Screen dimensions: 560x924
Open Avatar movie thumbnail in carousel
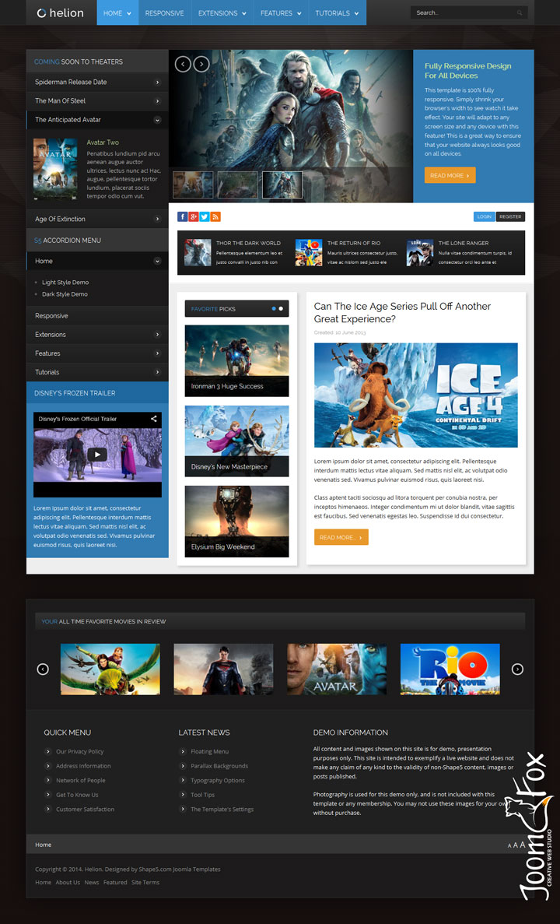[x=337, y=669]
